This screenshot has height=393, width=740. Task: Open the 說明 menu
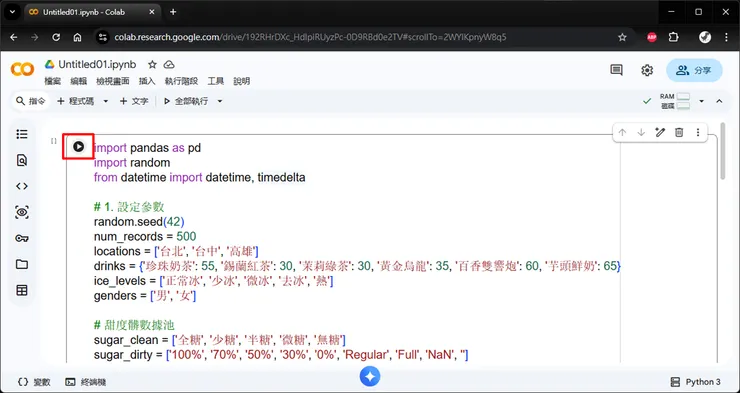coord(242,81)
